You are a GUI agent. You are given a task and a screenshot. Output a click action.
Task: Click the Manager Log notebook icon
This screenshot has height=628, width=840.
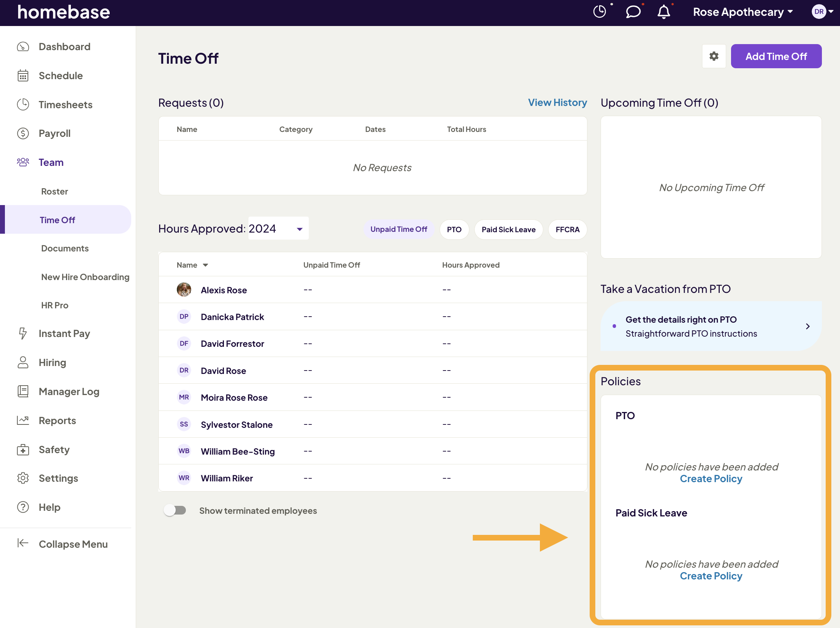[x=23, y=391]
